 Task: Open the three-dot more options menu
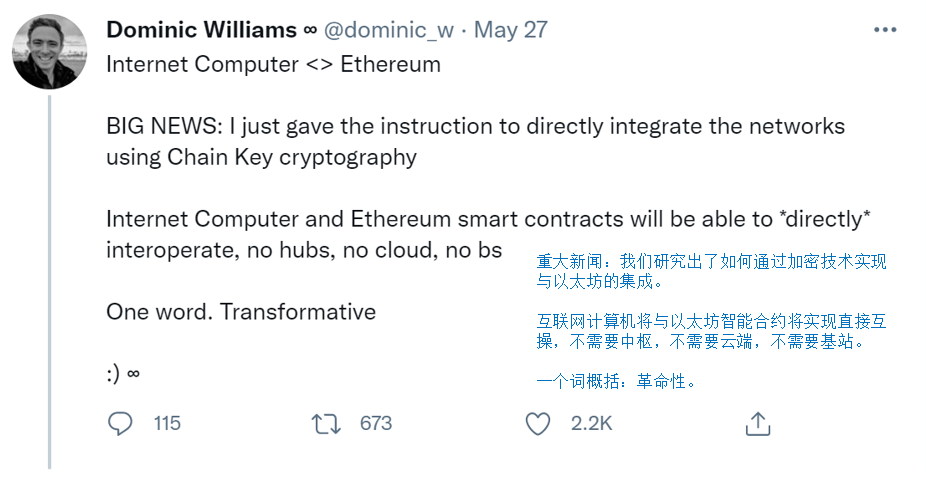click(885, 30)
